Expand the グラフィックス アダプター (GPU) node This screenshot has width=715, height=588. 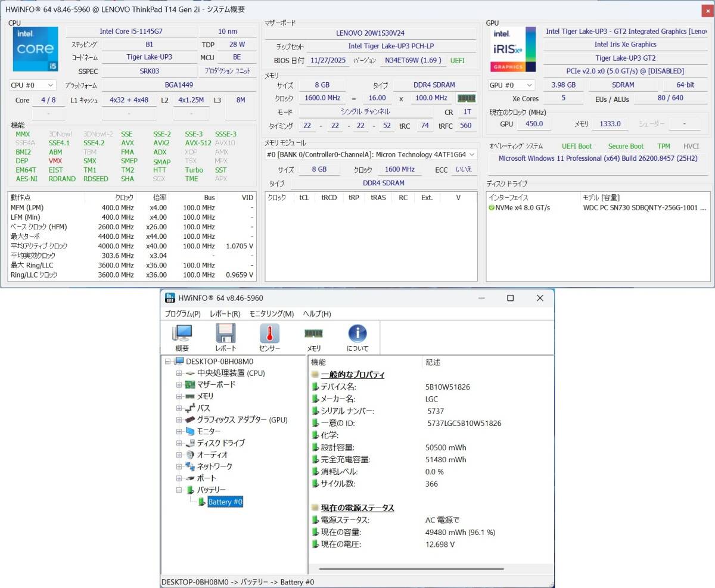(x=179, y=420)
